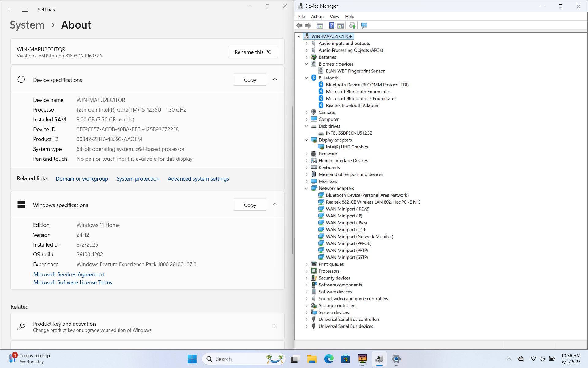Open Advanced system settings link

click(x=198, y=179)
